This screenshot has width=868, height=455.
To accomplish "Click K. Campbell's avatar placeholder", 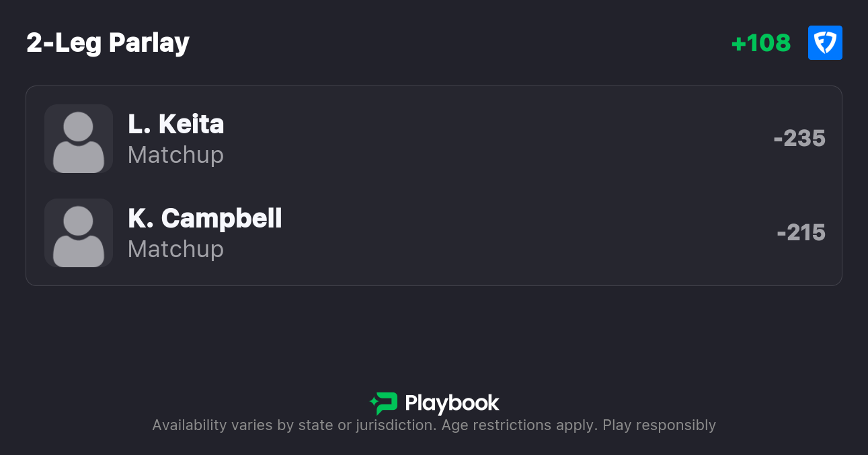I will (x=79, y=233).
